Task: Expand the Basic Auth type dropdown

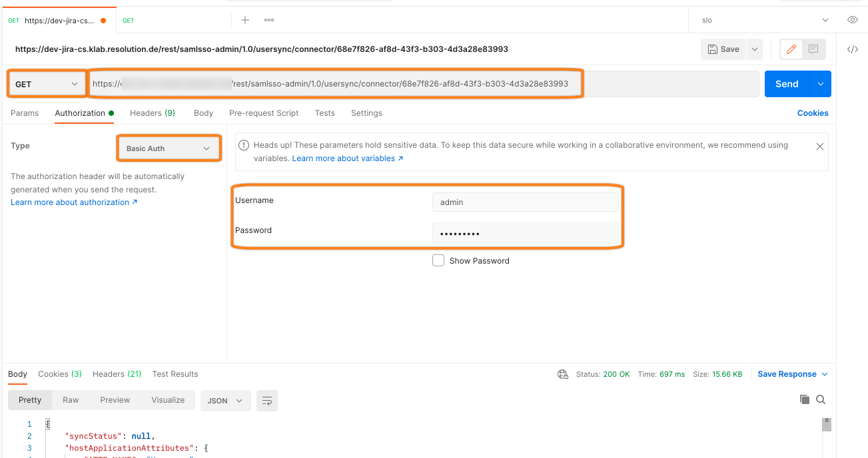Action: click(168, 148)
